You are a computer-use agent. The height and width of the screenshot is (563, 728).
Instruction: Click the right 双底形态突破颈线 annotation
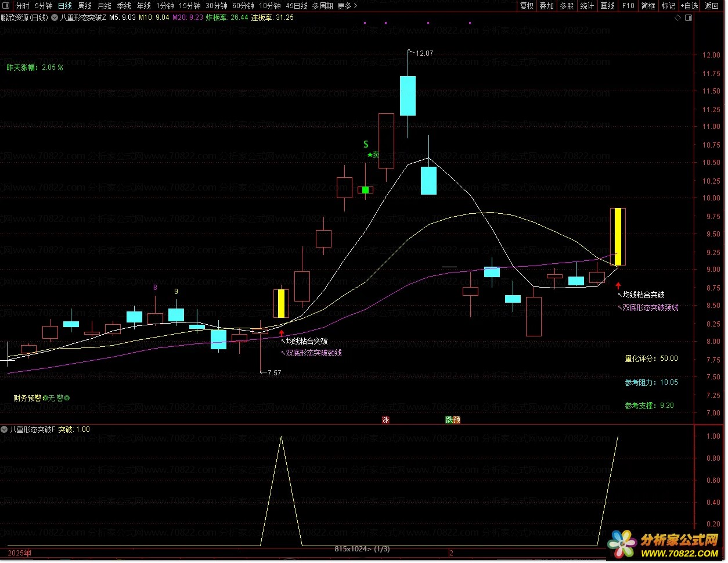click(x=650, y=307)
